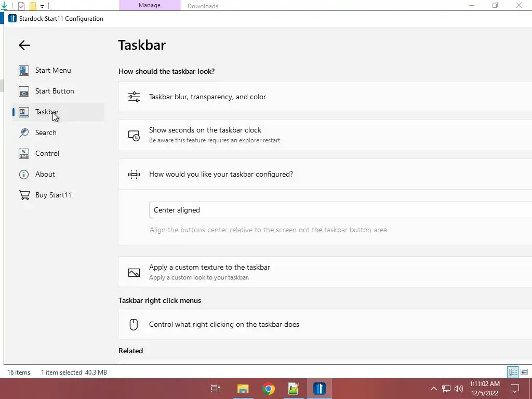Click the Stardock Start11 title bar logo
The height and width of the screenshot is (399, 532).
coord(12,18)
